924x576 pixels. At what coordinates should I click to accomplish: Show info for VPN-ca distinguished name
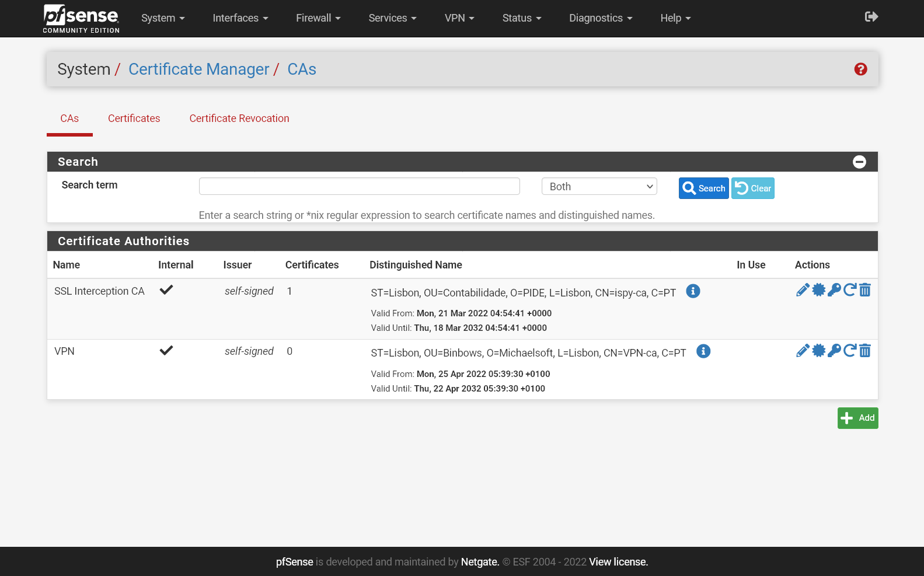point(703,351)
